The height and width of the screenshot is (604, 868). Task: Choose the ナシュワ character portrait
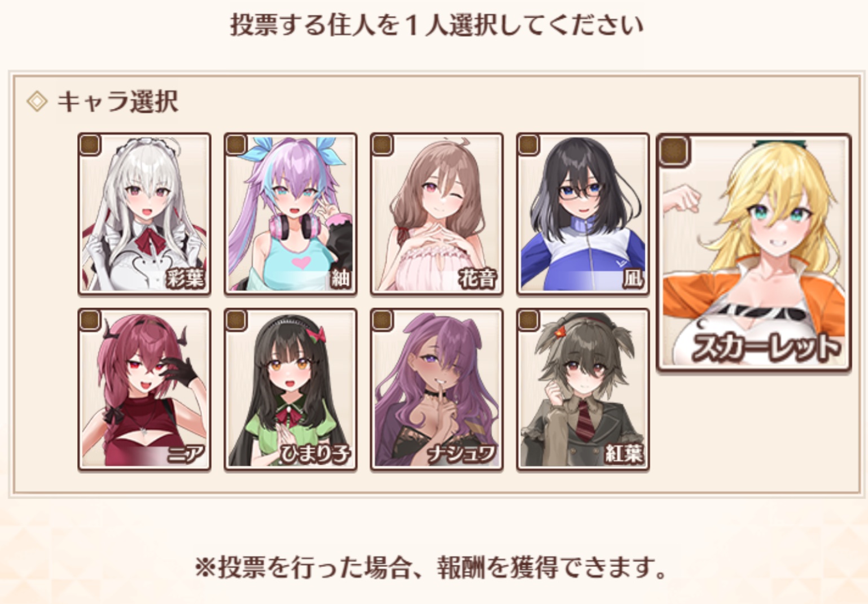pos(437,389)
